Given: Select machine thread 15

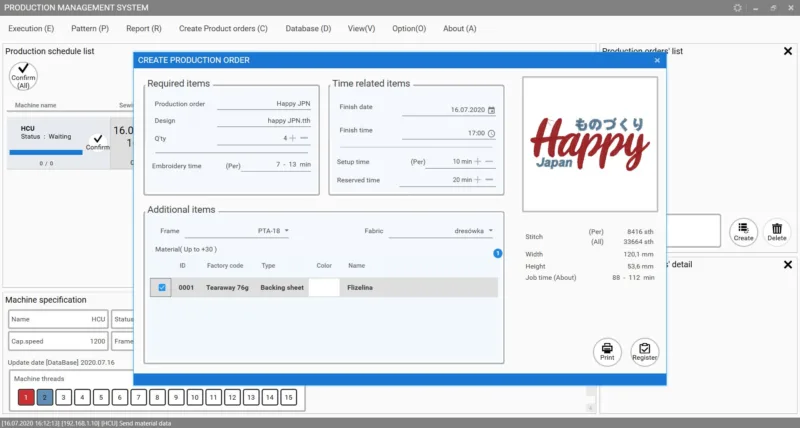Looking at the screenshot, I should click(288, 397).
